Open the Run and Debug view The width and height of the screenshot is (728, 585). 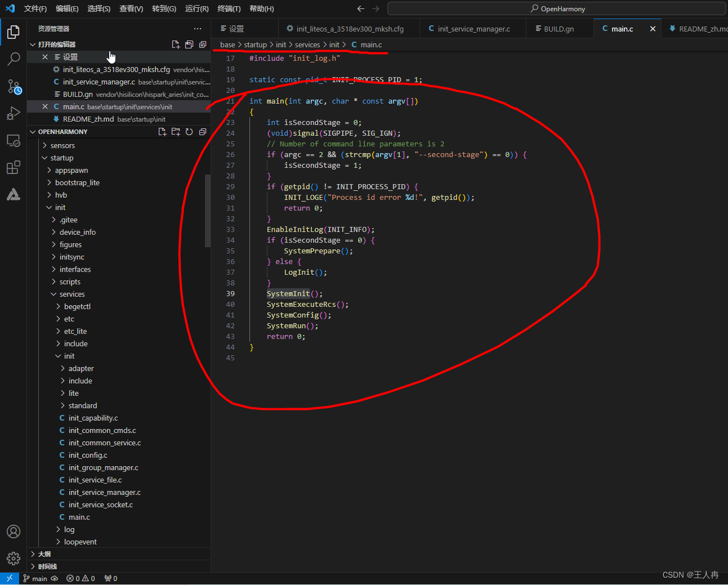click(x=14, y=113)
